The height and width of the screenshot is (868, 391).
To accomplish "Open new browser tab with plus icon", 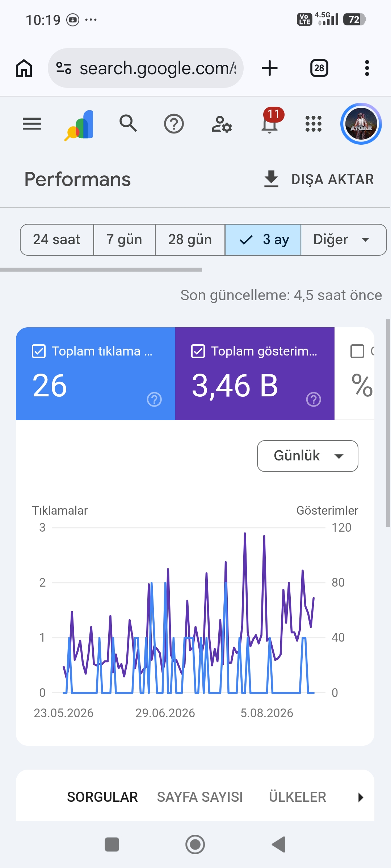I will 270,68.
